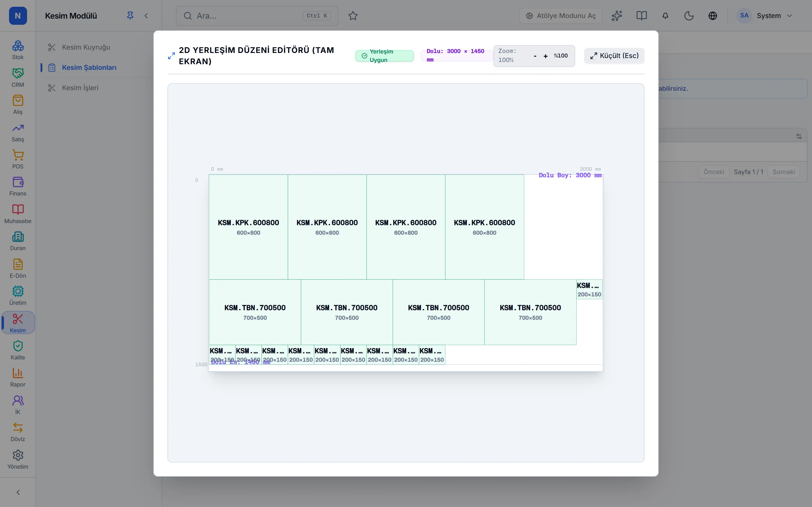This screenshot has width=812, height=507.
Task: Open the Üretim chip icon
Action: tap(18, 291)
